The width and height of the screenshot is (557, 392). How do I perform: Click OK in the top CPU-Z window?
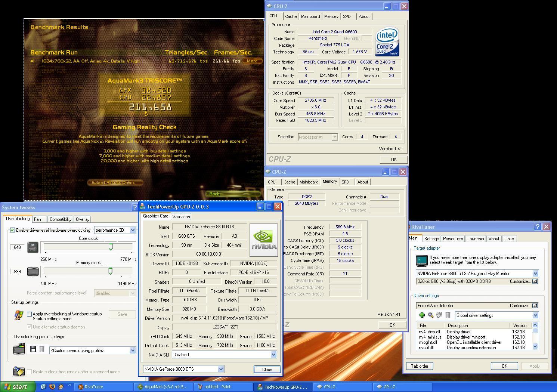(x=394, y=160)
